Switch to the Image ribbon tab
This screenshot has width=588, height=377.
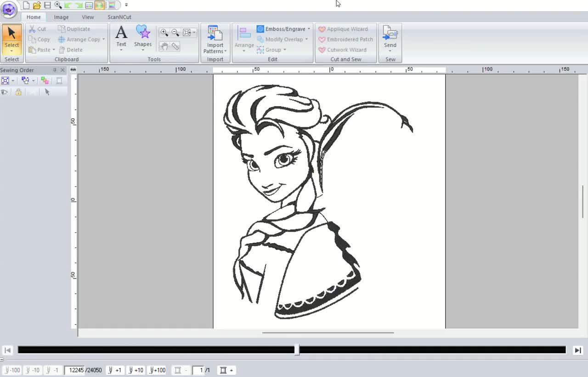(x=61, y=17)
